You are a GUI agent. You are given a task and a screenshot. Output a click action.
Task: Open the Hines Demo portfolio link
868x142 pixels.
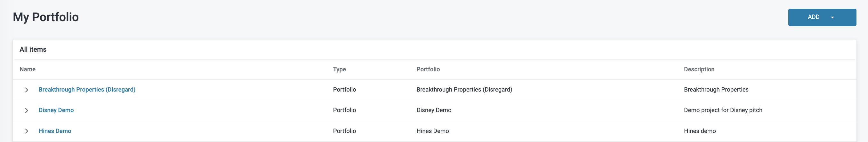[55, 131]
